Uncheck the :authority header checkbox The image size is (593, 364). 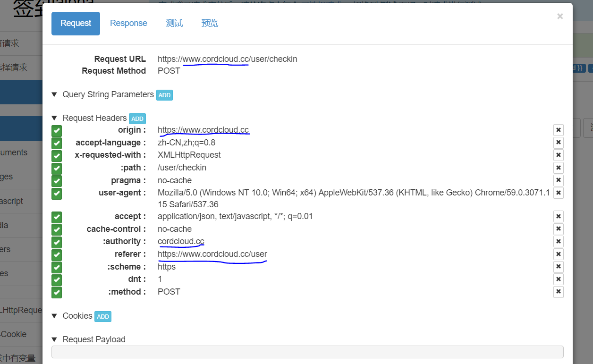tap(56, 241)
